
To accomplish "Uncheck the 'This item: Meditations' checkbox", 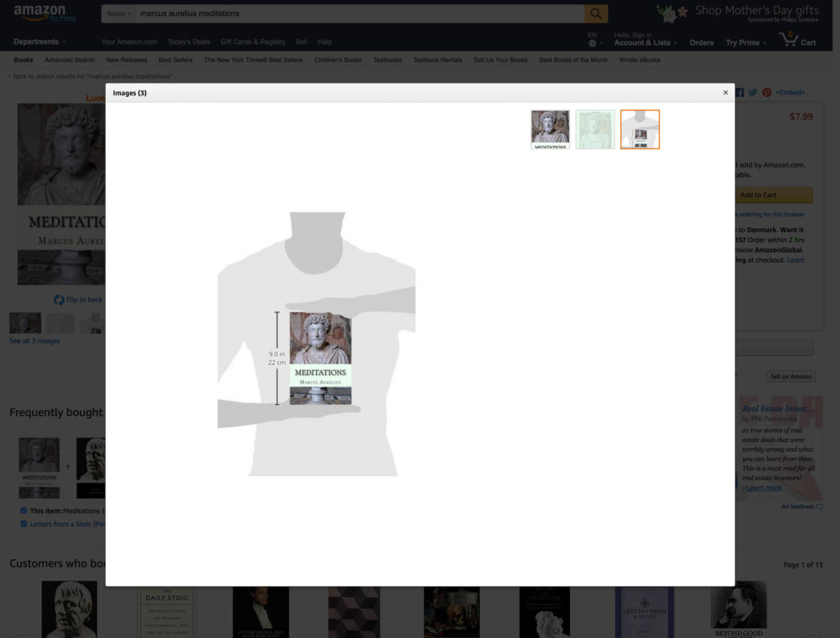I will 23,510.
